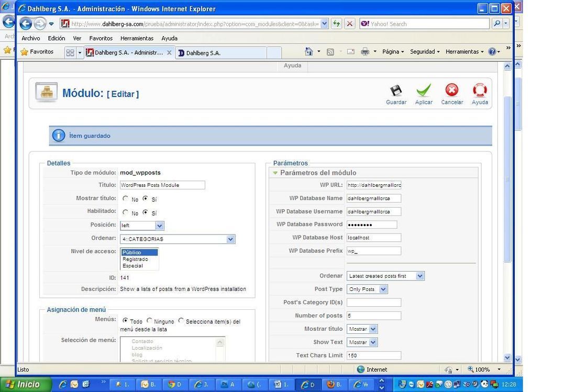Switch to the Dahlberg S.A. tab
The image size is (576, 392).
[x=221, y=53]
